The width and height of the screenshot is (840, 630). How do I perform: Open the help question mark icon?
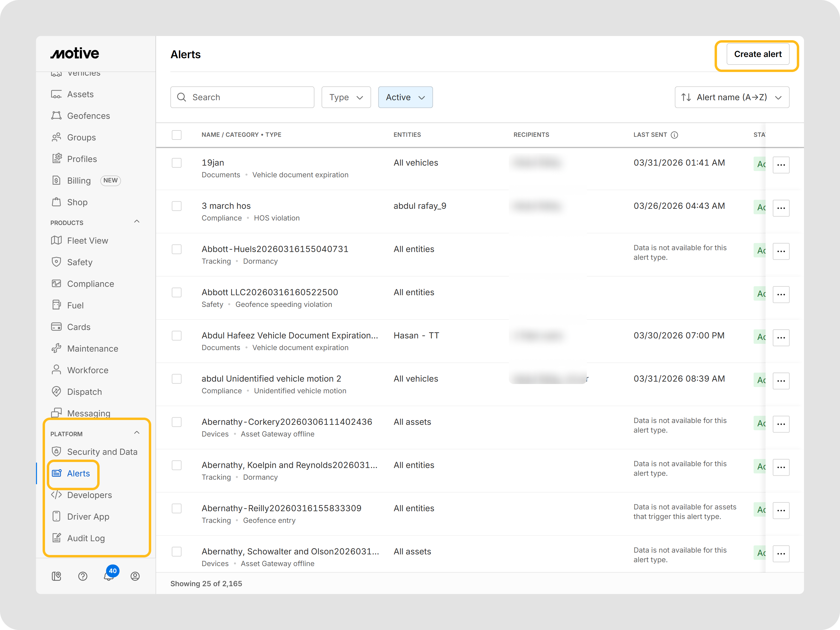click(83, 576)
